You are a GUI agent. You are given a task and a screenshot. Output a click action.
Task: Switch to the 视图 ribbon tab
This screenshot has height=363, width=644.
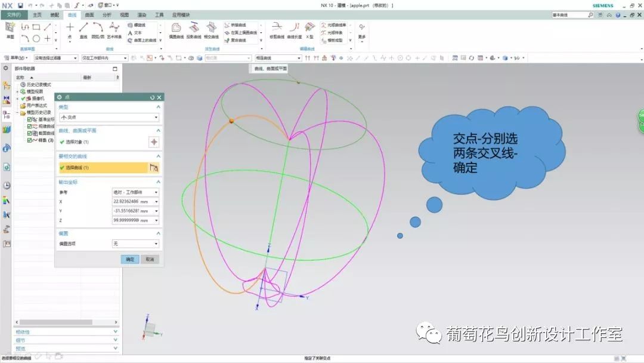[125, 15]
